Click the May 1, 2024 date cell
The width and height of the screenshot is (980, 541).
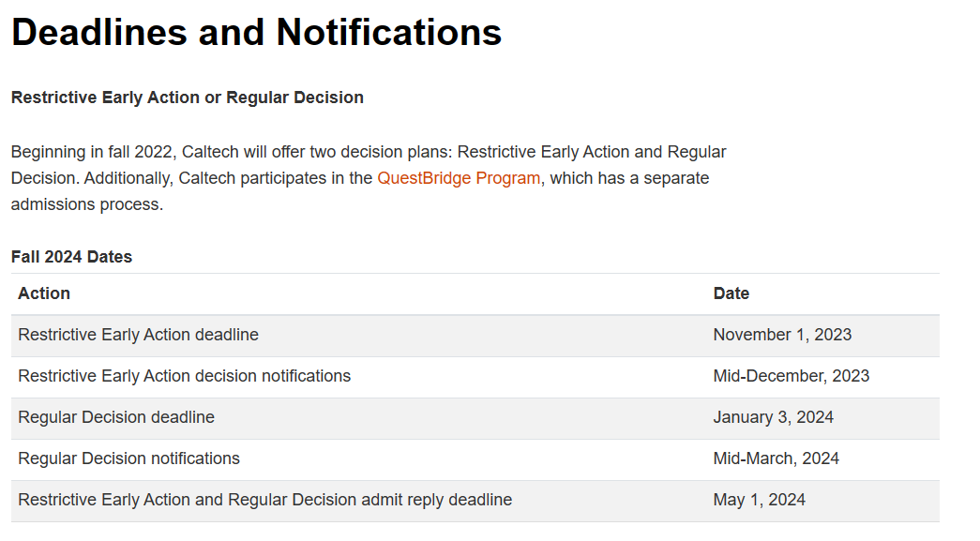[760, 500]
